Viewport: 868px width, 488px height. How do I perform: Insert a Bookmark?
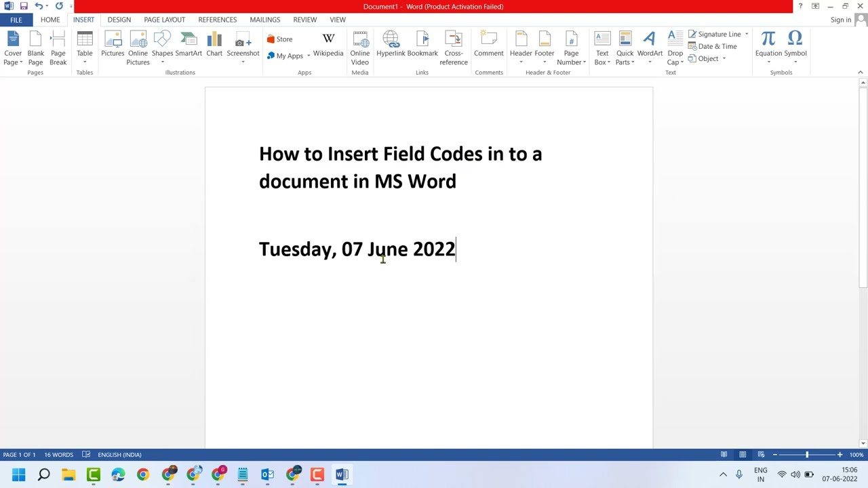pyautogui.click(x=422, y=44)
